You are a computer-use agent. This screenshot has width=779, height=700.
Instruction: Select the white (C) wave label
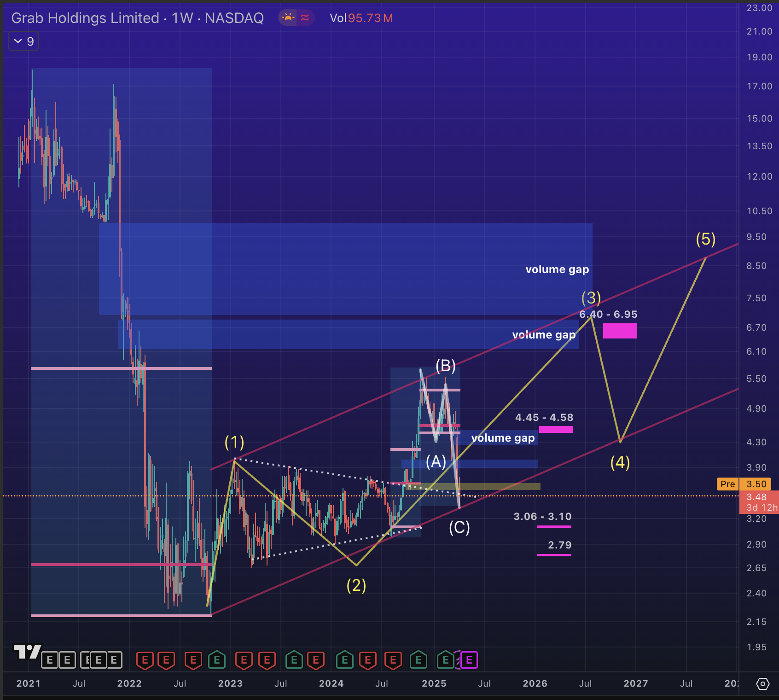click(x=459, y=527)
